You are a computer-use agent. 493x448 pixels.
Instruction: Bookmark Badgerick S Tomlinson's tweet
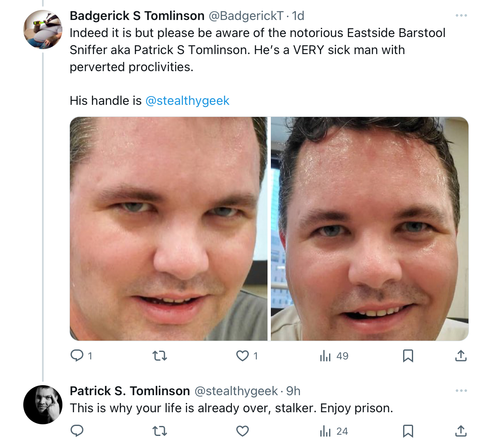point(408,356)
